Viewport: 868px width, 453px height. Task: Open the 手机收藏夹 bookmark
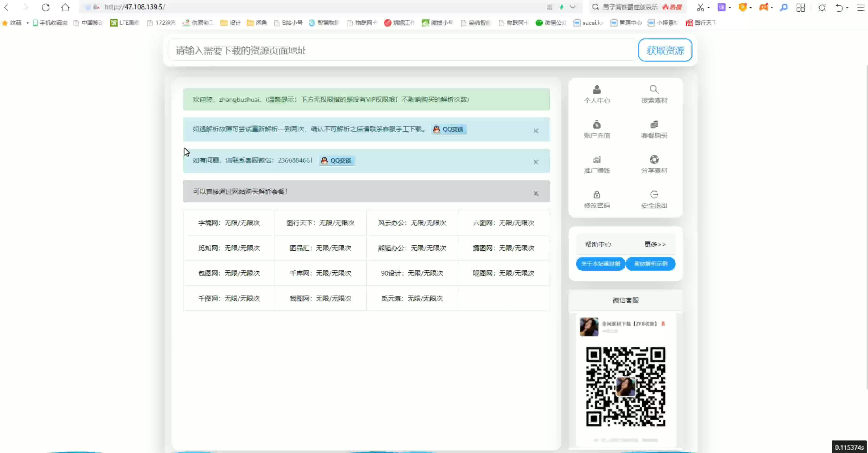(x=50, y=23)
